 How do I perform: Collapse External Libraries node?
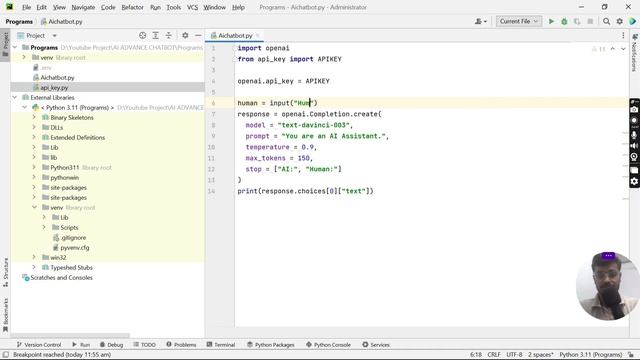click(15, 98)
